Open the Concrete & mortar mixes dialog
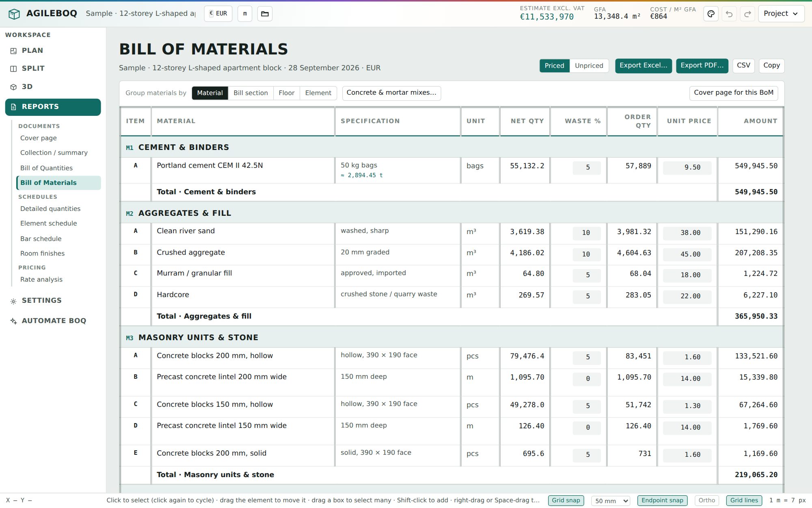This screenshot has width=812, height=508. pyautogui.click(x=391, y=93)
